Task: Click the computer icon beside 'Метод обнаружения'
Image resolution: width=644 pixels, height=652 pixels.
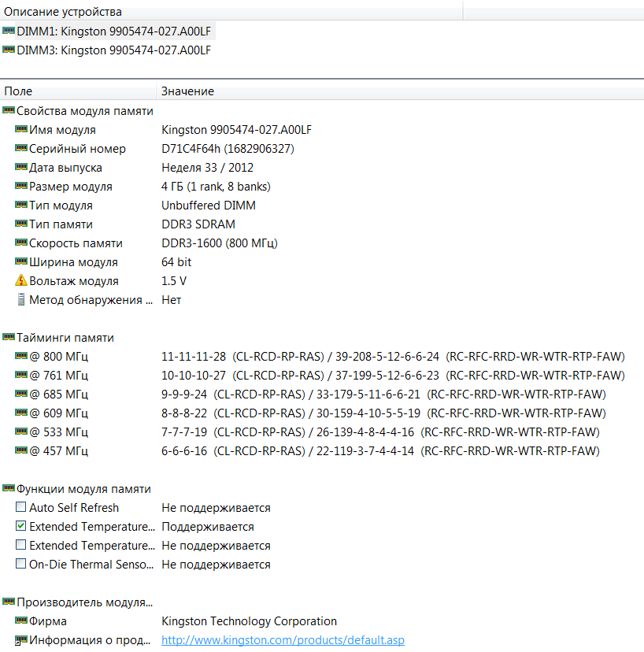Action: [20, 299]
